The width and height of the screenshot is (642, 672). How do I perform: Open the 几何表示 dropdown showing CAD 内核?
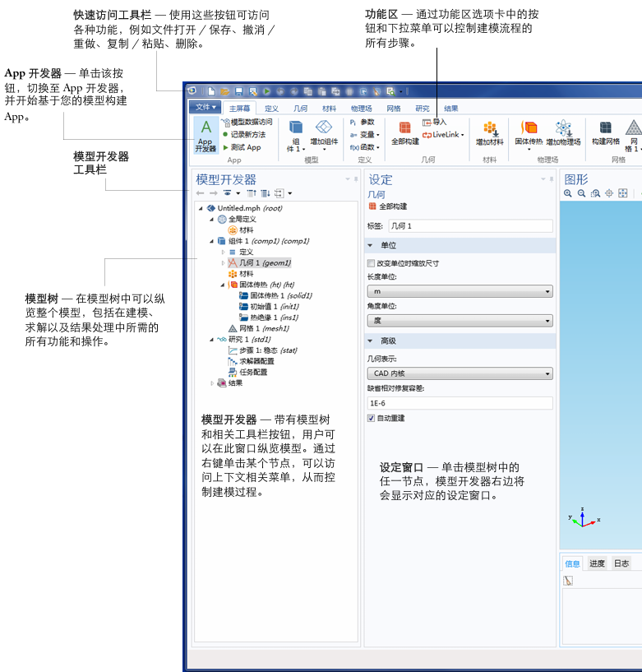click(460, 373)
